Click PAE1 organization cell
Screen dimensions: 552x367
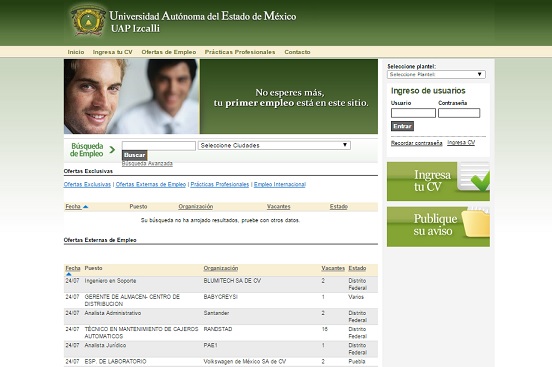pos(211,346)
